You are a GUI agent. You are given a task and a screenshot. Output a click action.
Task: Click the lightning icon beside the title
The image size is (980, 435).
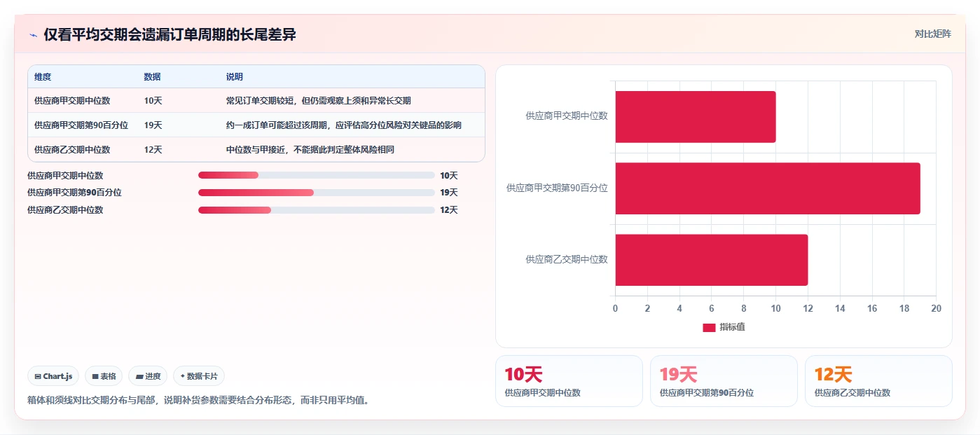(x=33, y=34)
